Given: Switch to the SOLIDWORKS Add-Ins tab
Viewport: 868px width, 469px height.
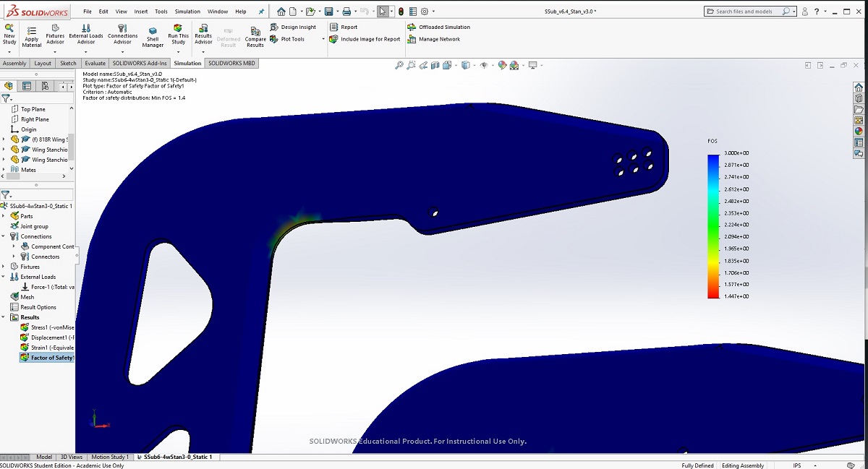Looking at the screenshot, I should click(x=139, y=64).
